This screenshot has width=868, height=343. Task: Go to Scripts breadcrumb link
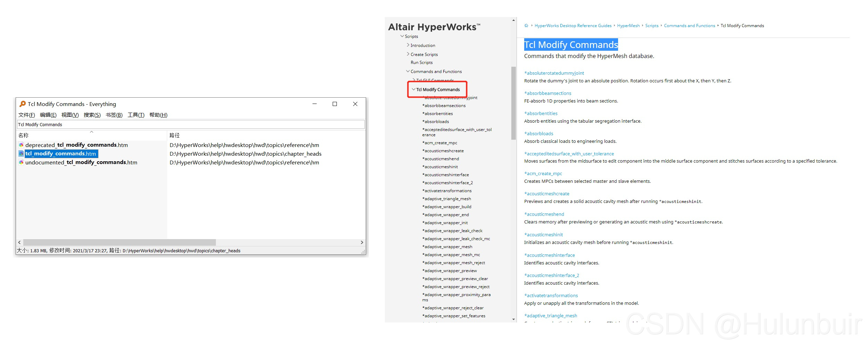(x=652, y=26)
